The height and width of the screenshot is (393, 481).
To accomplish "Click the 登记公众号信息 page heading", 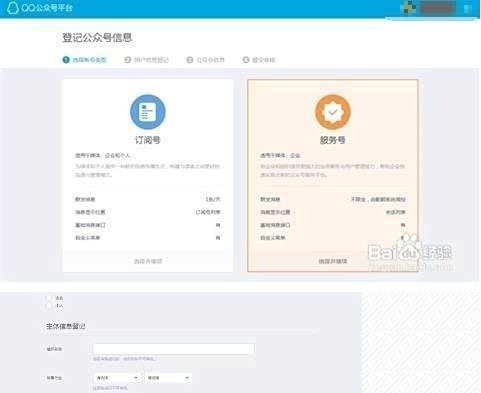I will point(97,37).
